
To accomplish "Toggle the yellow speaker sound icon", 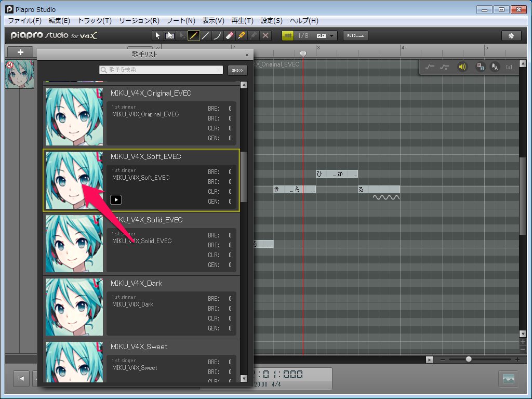I will coord(462,67).
